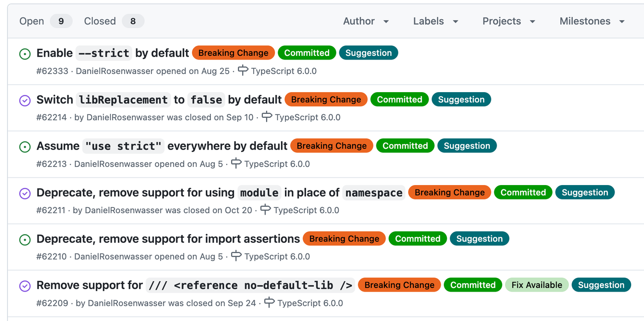Show Open issues tab
This screenshot has width=644, height=321.
pyautogui.click(x=46, y=21)
